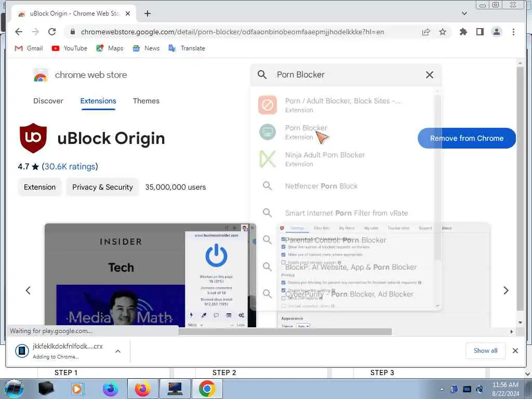Click the forward navigation arrow
The image size is (532, 399).
click(x=35, y=32)
